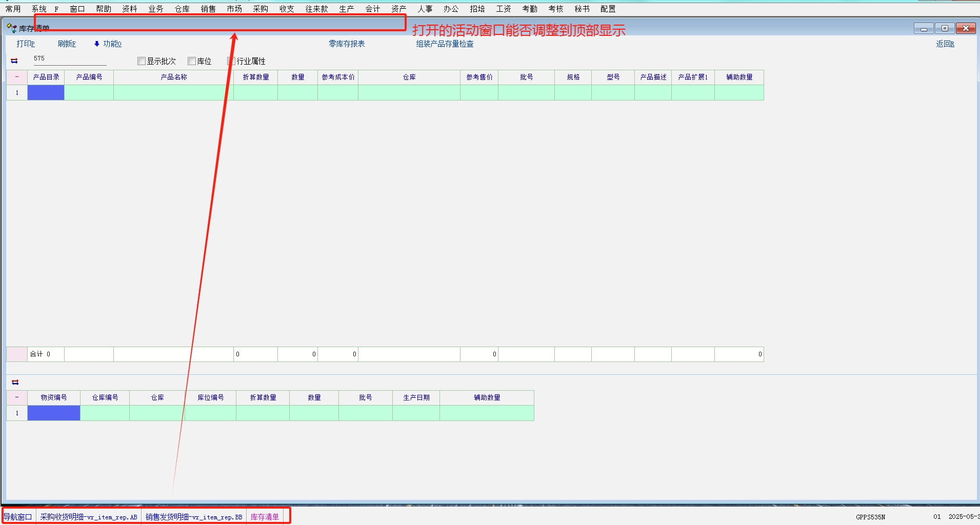Minimize the 库存清单 child window

(x=924, y=28)
